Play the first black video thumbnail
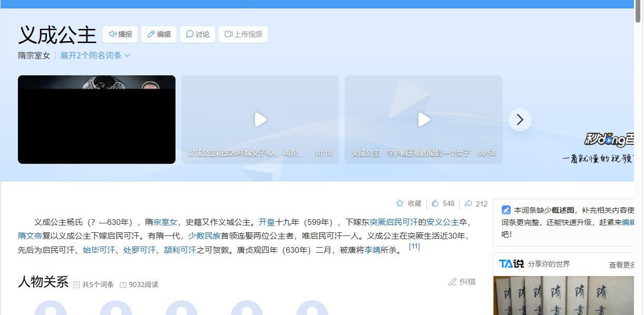644x315 pixels. click(x=96, y=120)
